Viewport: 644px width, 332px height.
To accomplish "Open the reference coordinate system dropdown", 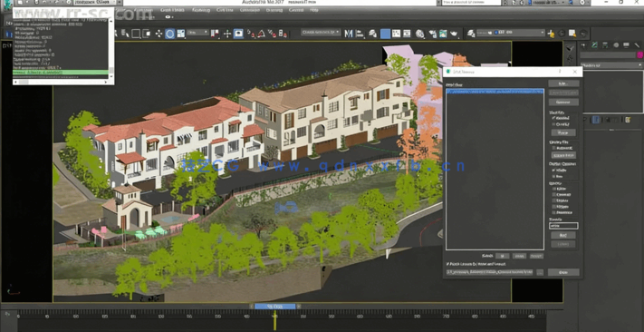I will [x=198, y=33].
